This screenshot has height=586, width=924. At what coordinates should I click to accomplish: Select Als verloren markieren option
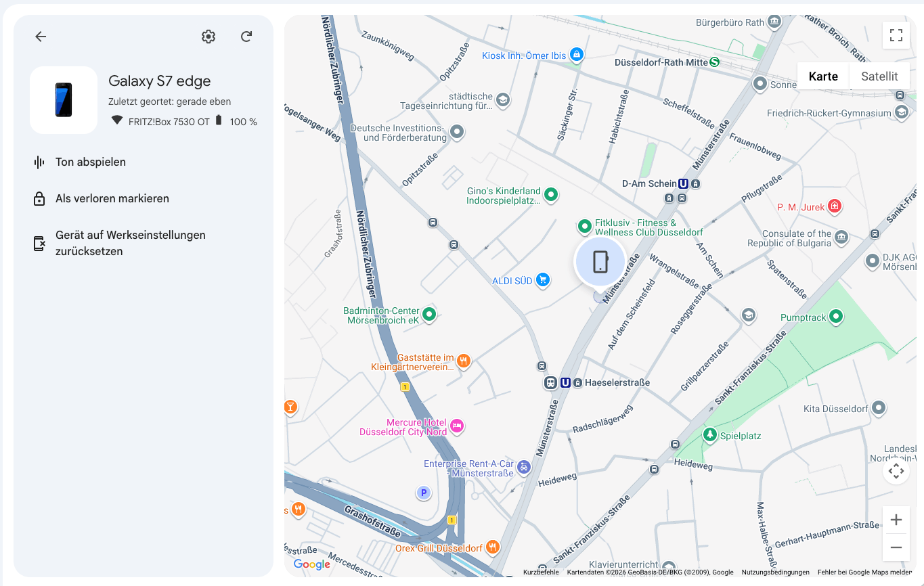click(x=112, y=199)
